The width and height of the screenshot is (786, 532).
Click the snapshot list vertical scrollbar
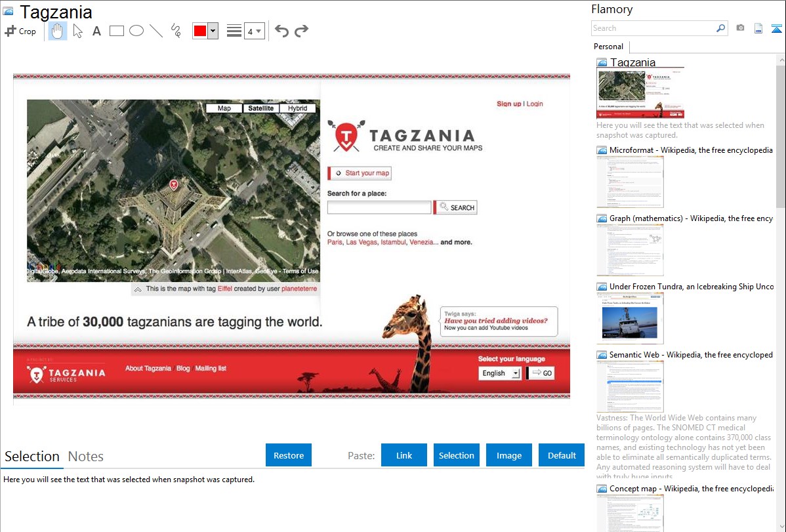[781, 135]
